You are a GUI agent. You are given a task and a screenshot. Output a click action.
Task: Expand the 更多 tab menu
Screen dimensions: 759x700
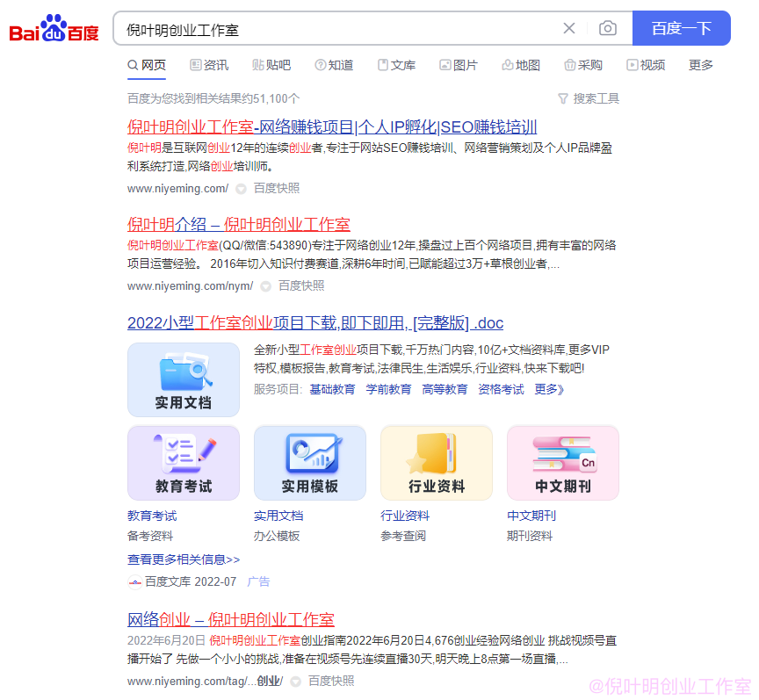click(701, 65)
